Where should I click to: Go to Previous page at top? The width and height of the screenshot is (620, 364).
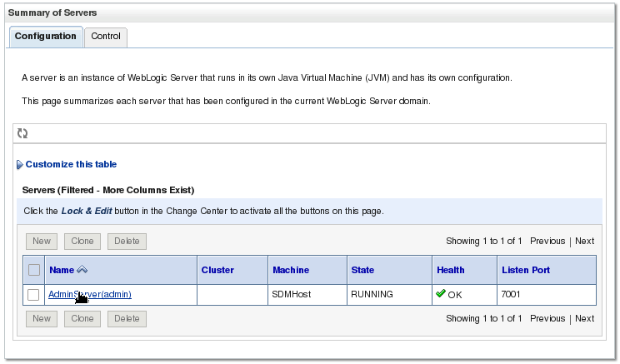coord(547,242)
